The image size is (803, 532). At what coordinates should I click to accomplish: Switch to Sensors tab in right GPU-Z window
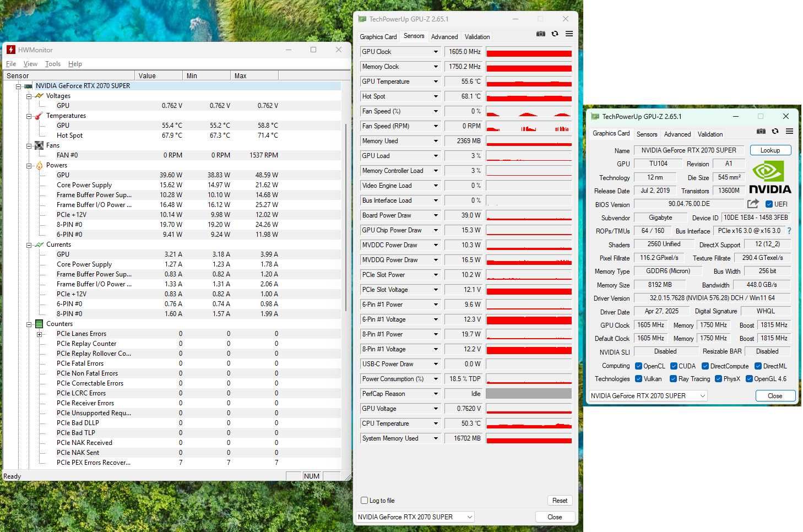[647, 134]
